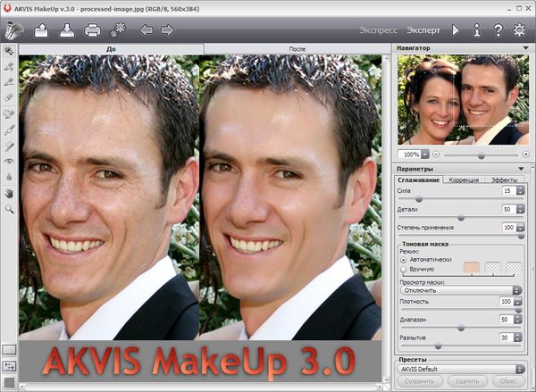
Task: Click the save image download icon
Action: pos(66,30)
